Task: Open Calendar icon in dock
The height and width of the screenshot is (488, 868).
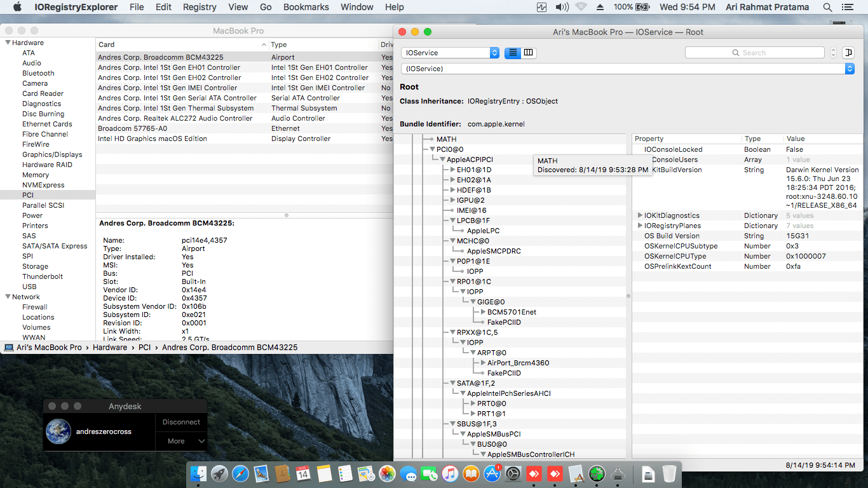Action: (303, 473)
